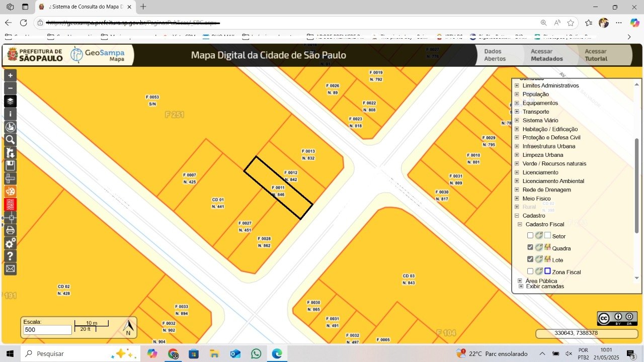Click the tag icon next to Lote
The image size is (644, 362).
pos(538,259)
